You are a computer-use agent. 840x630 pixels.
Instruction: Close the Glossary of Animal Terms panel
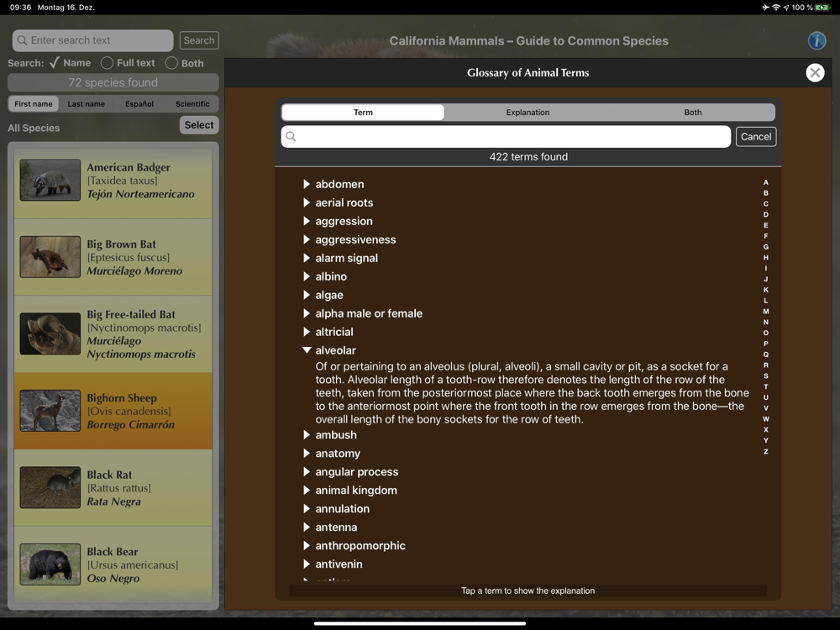point(815,73)
